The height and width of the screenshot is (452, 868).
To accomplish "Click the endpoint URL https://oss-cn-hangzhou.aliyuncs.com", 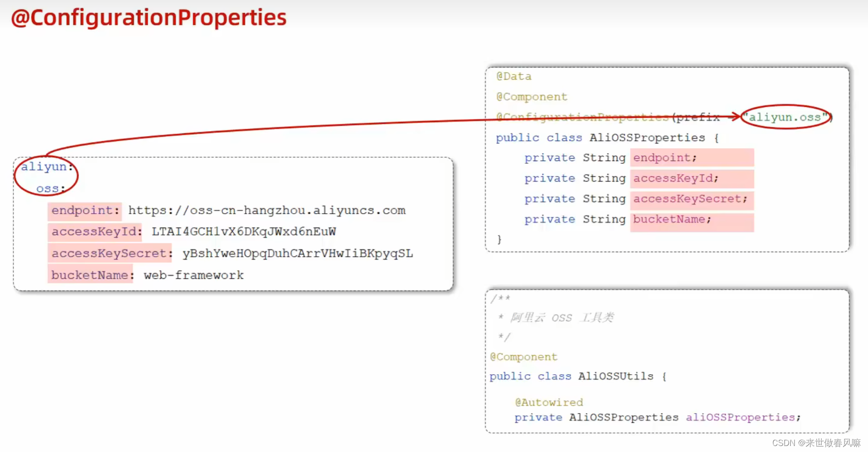I will (267, 211).
